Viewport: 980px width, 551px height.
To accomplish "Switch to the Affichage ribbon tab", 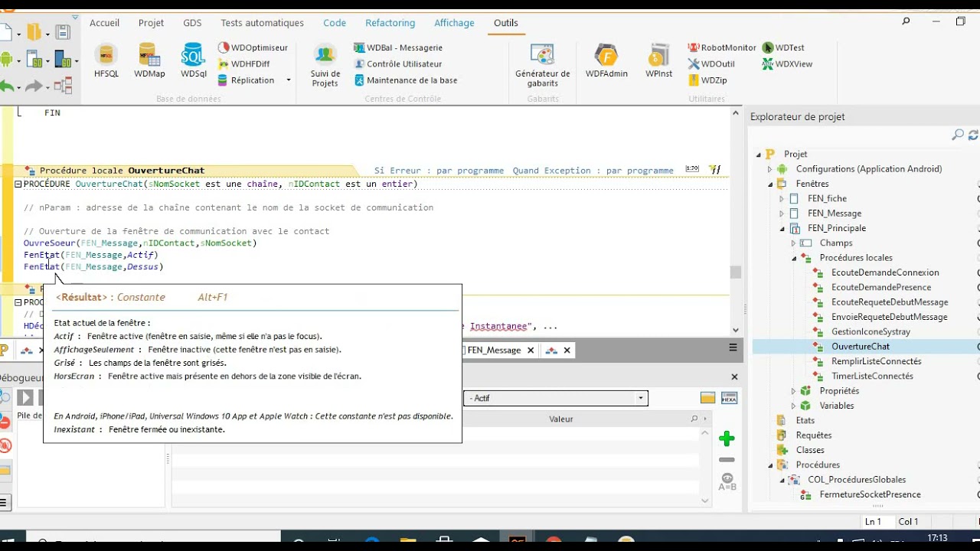I will [x=455, y=23].
